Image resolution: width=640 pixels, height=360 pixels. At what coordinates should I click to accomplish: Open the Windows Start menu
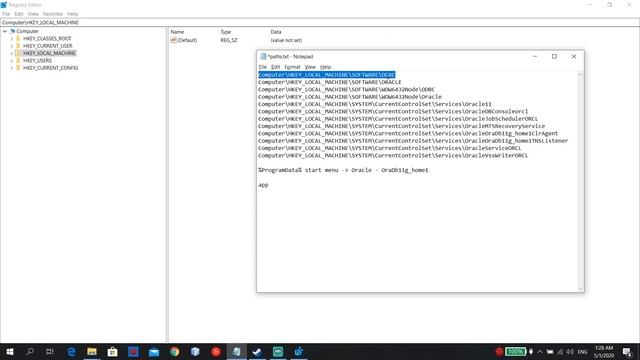click(x=9, y=351)
